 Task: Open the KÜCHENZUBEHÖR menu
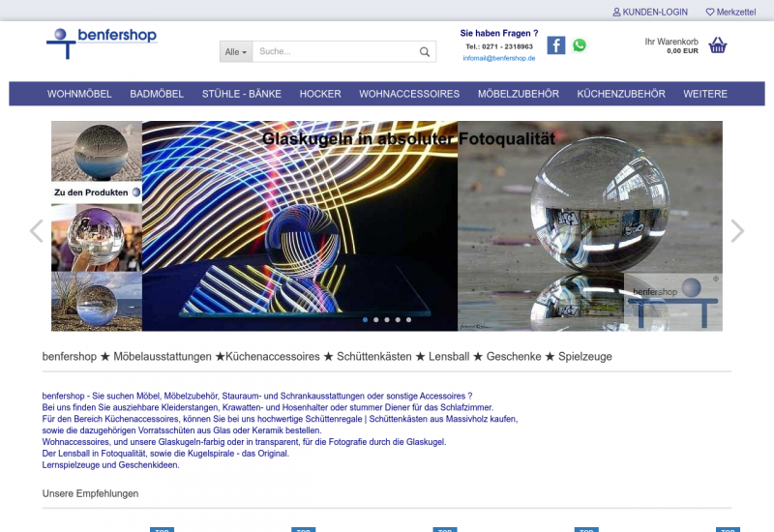(621, 94)
